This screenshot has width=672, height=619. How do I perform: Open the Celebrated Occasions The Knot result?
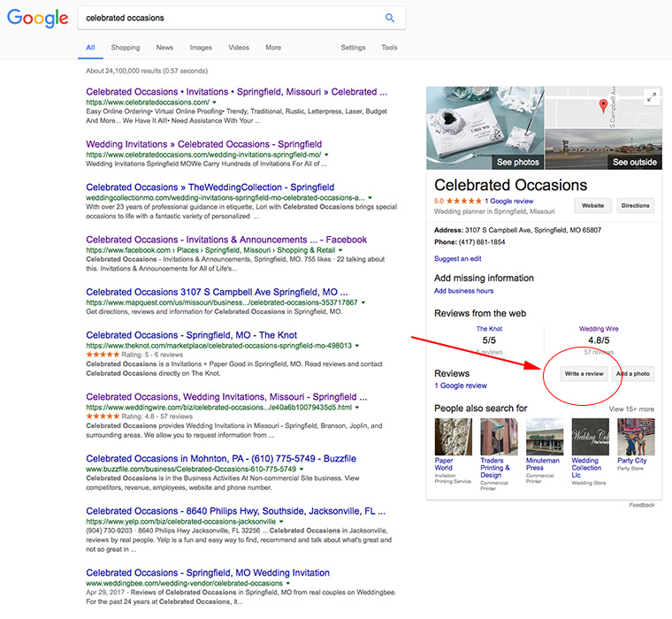(x=191, y=335)
